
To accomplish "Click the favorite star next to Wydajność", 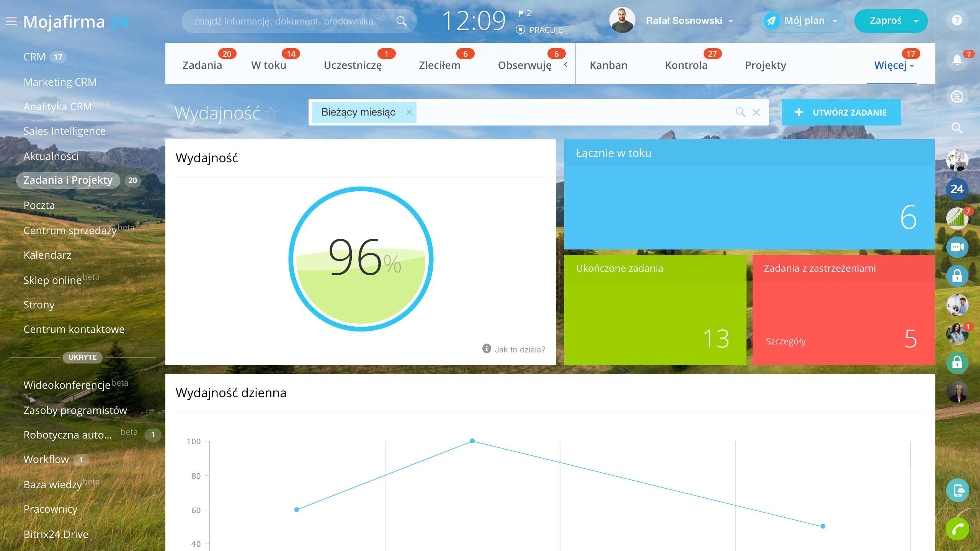I will pos(271,113).
